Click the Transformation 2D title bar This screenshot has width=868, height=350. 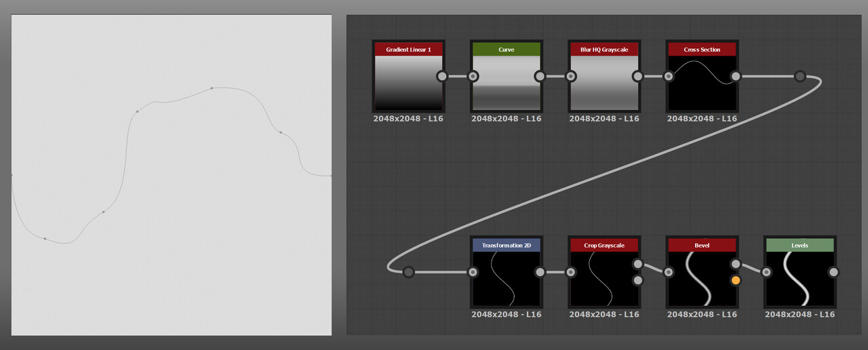click(506, 246)
